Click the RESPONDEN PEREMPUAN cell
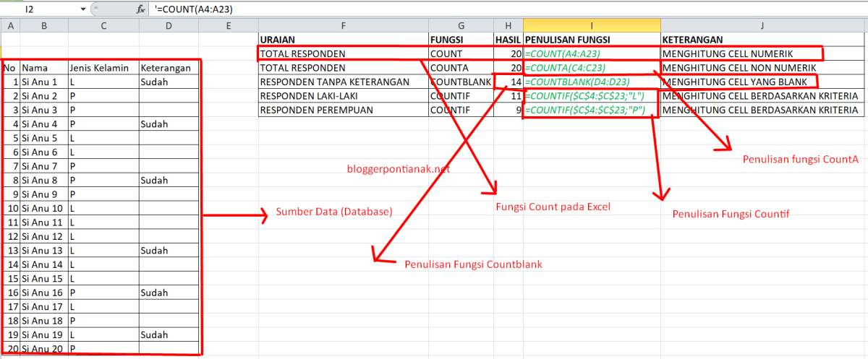This screenshot has height=359, width=868. tap(343, 110)
